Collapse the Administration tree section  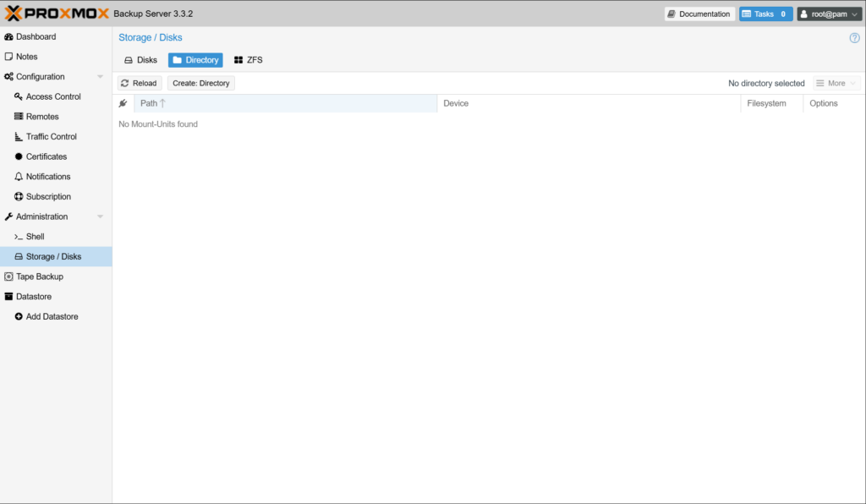tap(100, 217)
